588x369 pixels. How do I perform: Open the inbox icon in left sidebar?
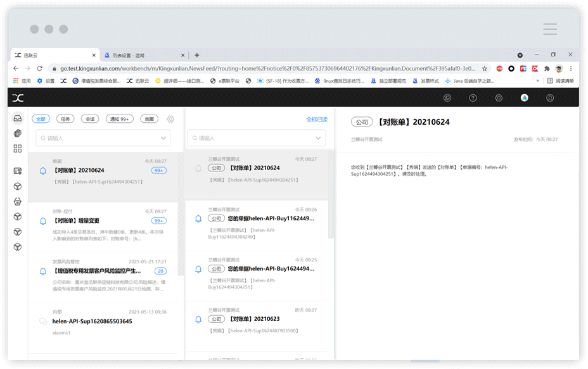pyautogui.click(x=18, y=118)
